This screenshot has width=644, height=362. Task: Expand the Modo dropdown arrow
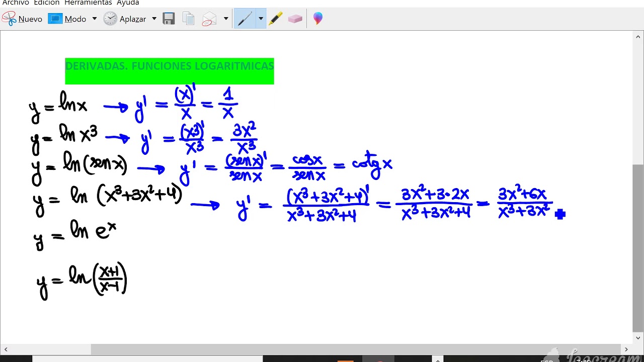point(94,19)
